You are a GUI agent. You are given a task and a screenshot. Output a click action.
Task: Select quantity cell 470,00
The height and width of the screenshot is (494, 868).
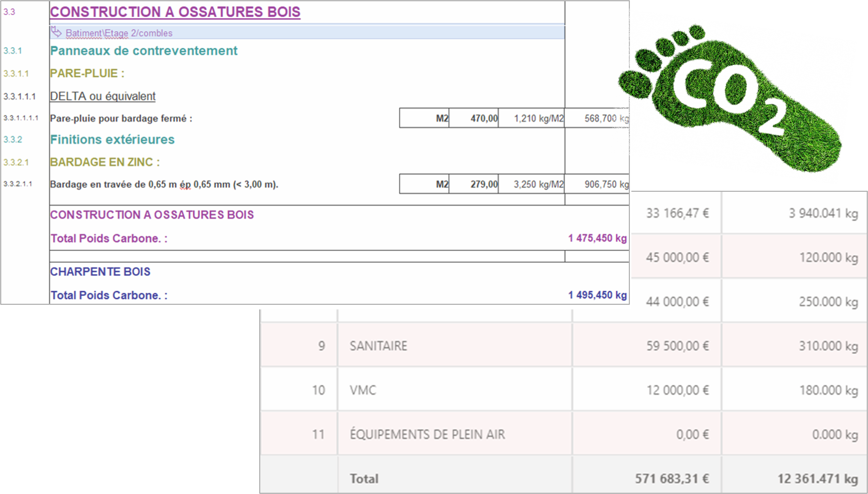click(x=473, y=118)
